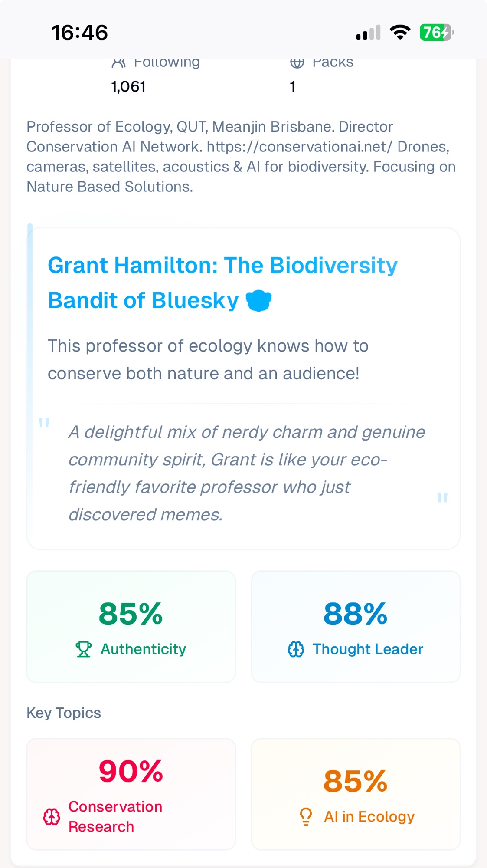Tap the 16:46 clock in the status bar
Screen dimensions: 487x868
[x=80, y=33]
